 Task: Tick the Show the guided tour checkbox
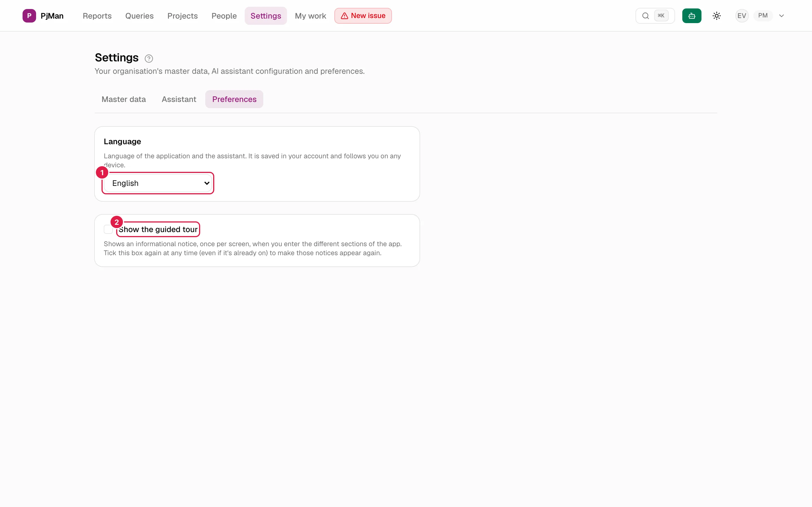click(108, 229)
